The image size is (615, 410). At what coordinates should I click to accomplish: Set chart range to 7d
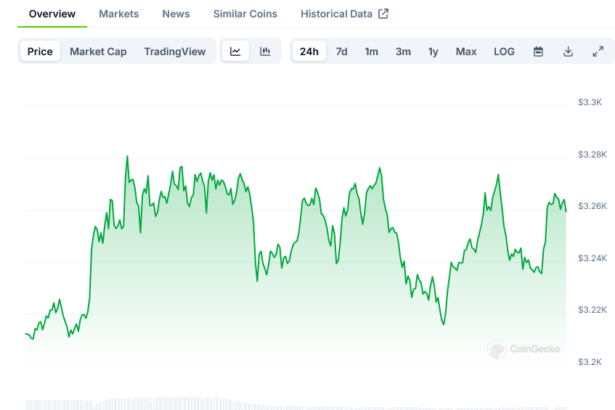342,51
